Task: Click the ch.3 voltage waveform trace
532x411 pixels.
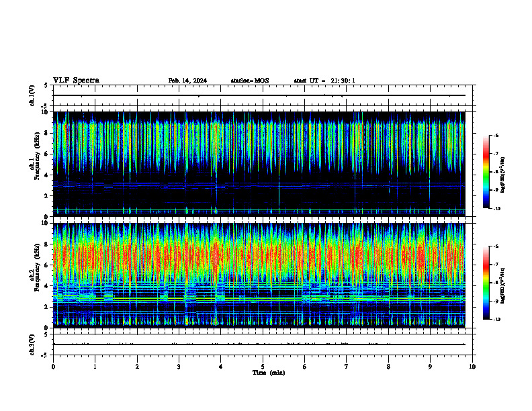Action: click(x=259, y=345)
